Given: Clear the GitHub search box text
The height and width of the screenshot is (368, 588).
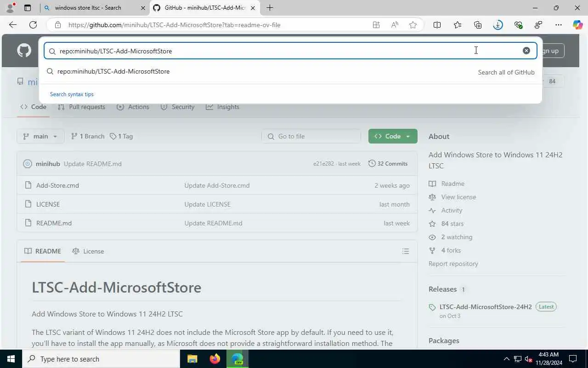Looking at the screenshot, I should pos(526,51).
